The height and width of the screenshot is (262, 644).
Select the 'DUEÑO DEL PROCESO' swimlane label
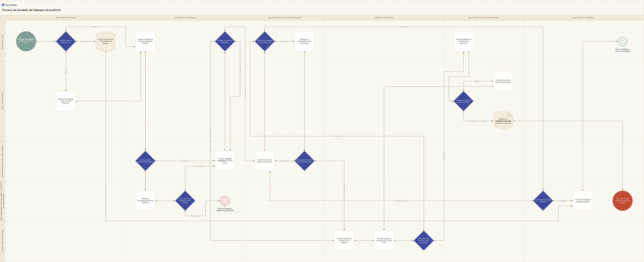2,241
